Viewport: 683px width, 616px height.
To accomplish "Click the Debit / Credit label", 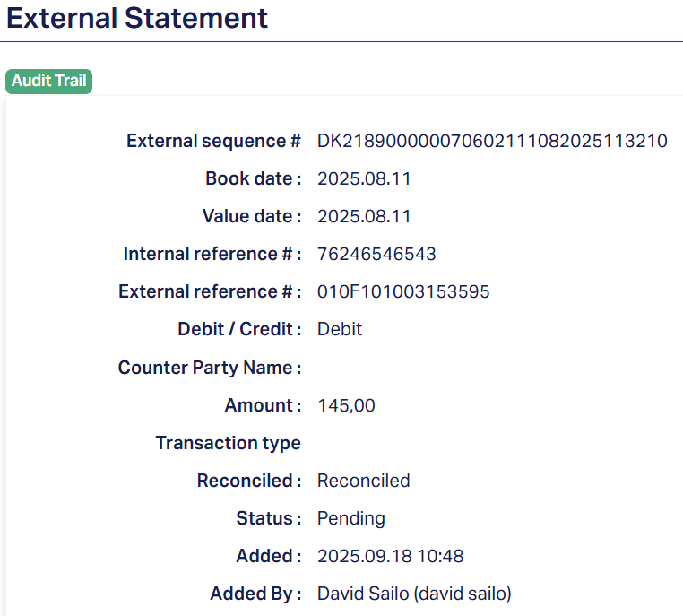I will 239,329.
